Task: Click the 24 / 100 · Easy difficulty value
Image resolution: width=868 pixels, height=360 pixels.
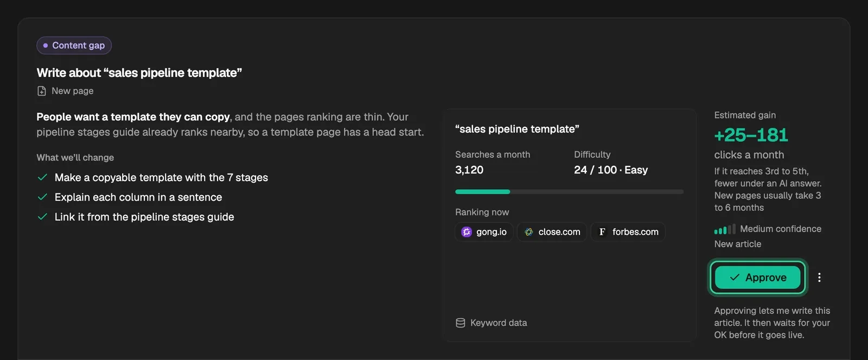Action: click(x=611, y=170)
